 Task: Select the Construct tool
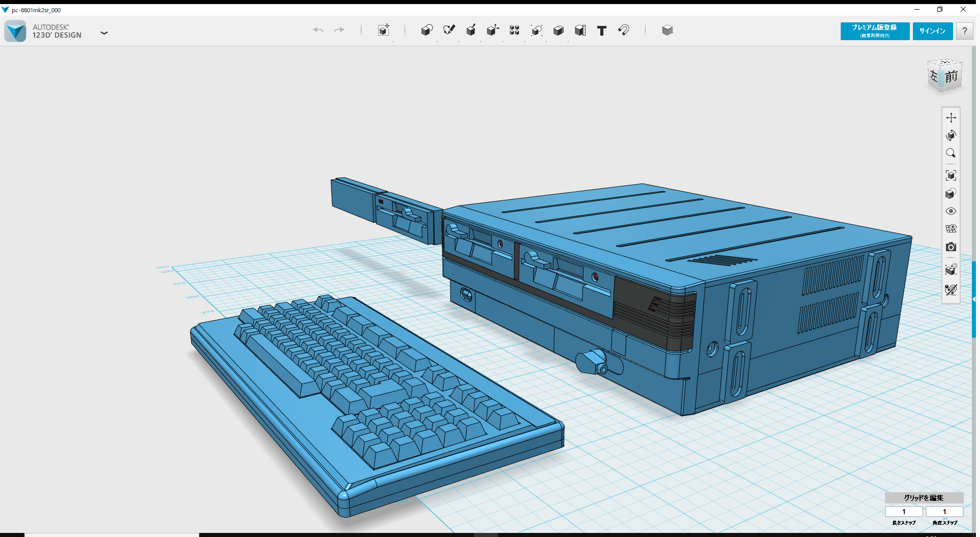pyautogui.click(x=471, y=31)
